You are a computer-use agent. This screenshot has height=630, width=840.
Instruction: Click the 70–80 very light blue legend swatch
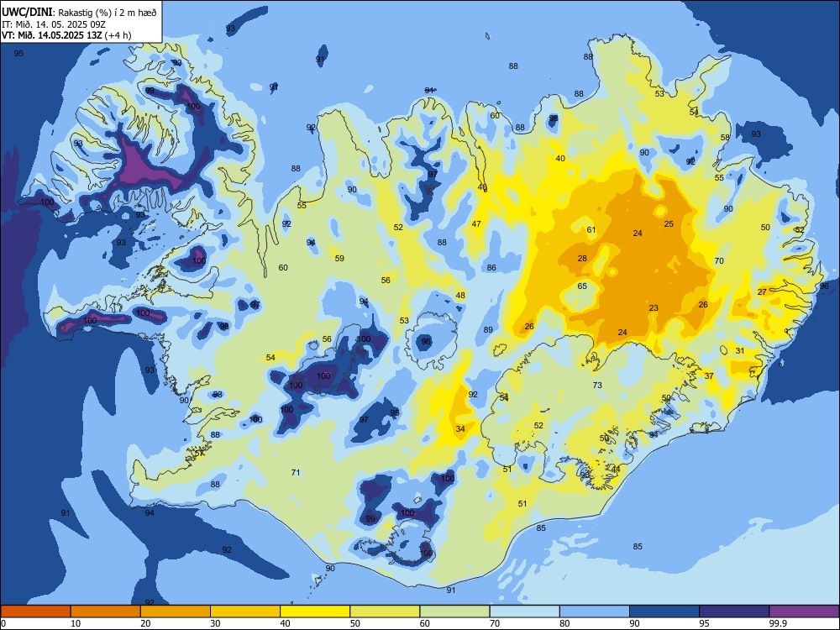(x=524, y=612)
